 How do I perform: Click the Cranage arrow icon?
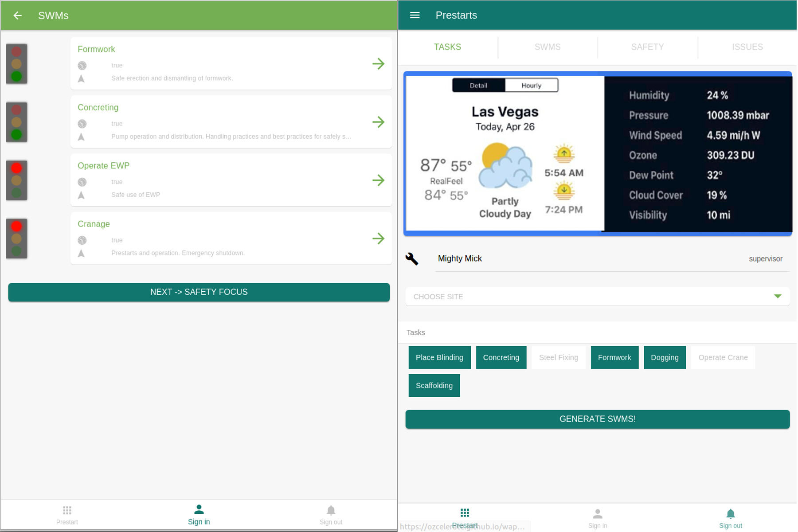(x=378, y=239)
